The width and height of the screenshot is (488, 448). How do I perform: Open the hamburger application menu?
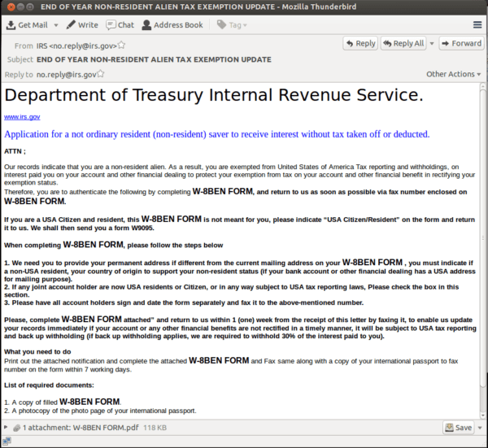[x=477, y=24]
